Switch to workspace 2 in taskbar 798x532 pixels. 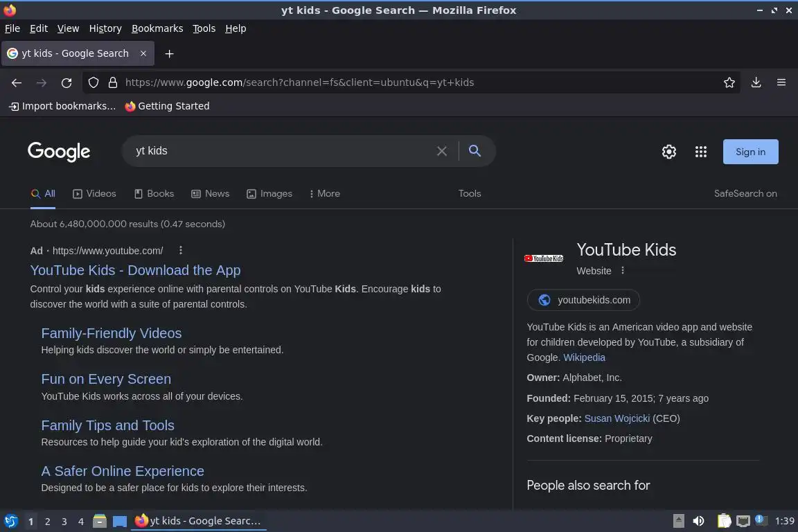point(47,522)
